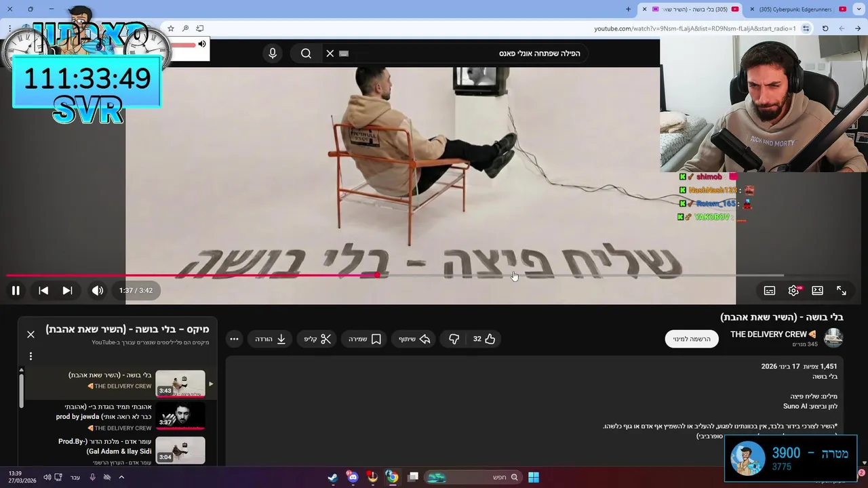
Task: Open Steam from the taskbar
Action: pyautogui.click(x=332, y=477)
